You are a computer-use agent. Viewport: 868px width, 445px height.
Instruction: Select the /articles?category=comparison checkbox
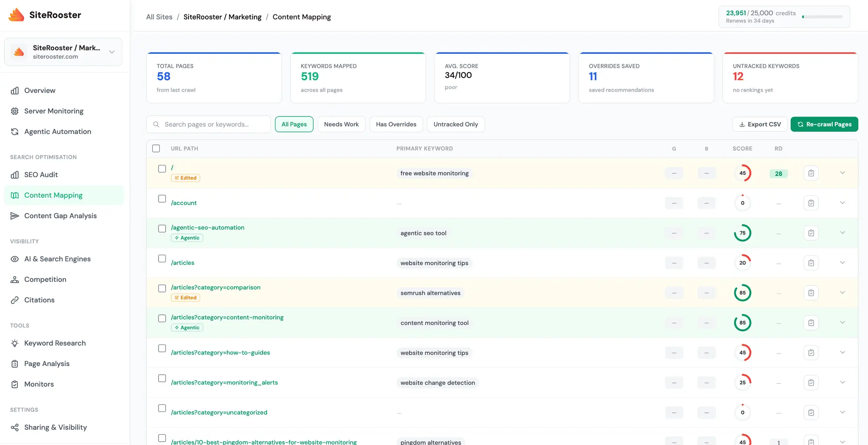(162, 289)
